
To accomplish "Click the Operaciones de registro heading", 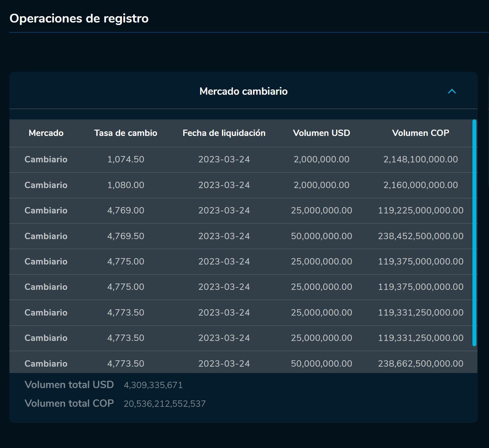I will pyautogui.click(x=79, y=18).
